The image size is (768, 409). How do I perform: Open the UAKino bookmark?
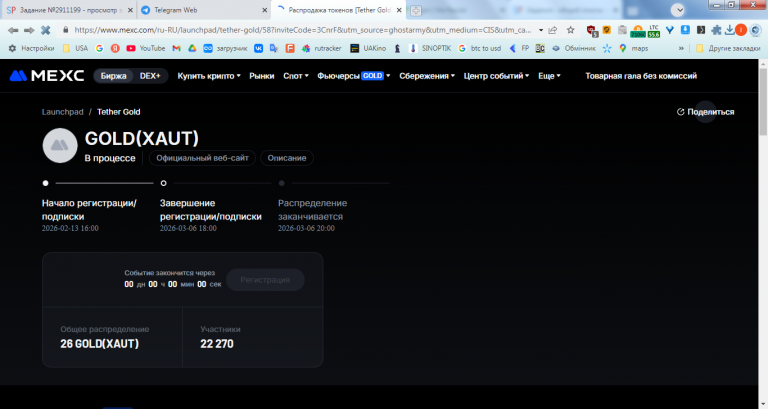[368, 48]
